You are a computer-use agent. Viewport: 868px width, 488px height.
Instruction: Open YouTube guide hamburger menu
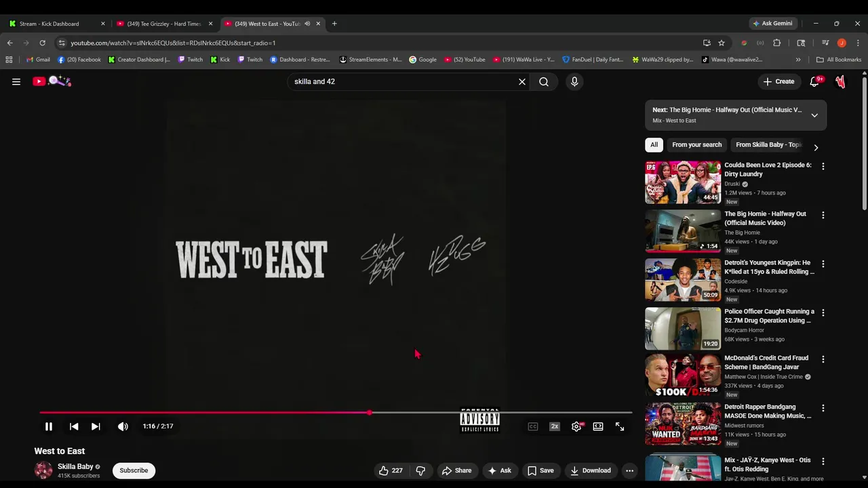tap(16, 81)
